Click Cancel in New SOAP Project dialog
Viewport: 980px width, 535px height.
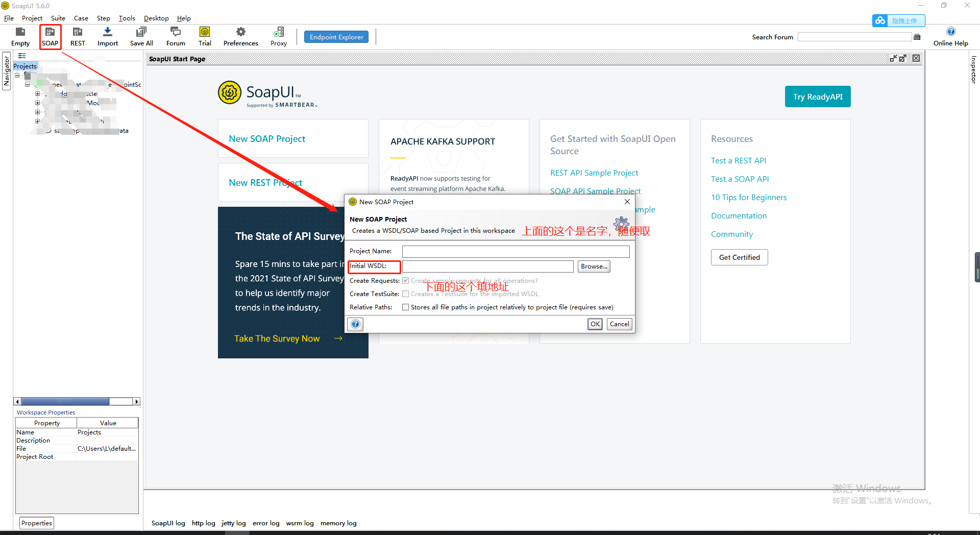(619, 324)
